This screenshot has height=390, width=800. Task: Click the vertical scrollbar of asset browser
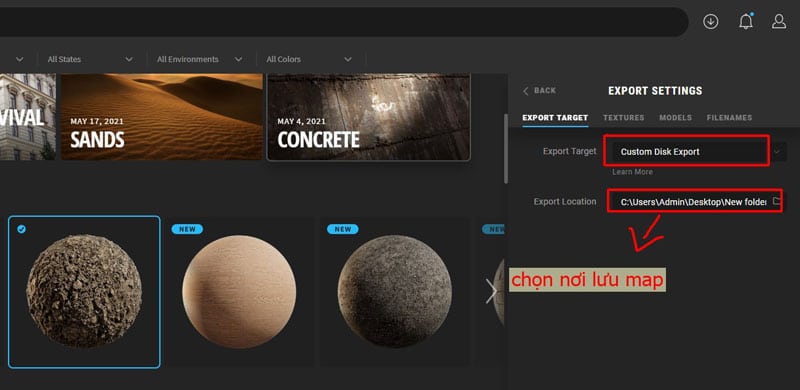(506, 148)
